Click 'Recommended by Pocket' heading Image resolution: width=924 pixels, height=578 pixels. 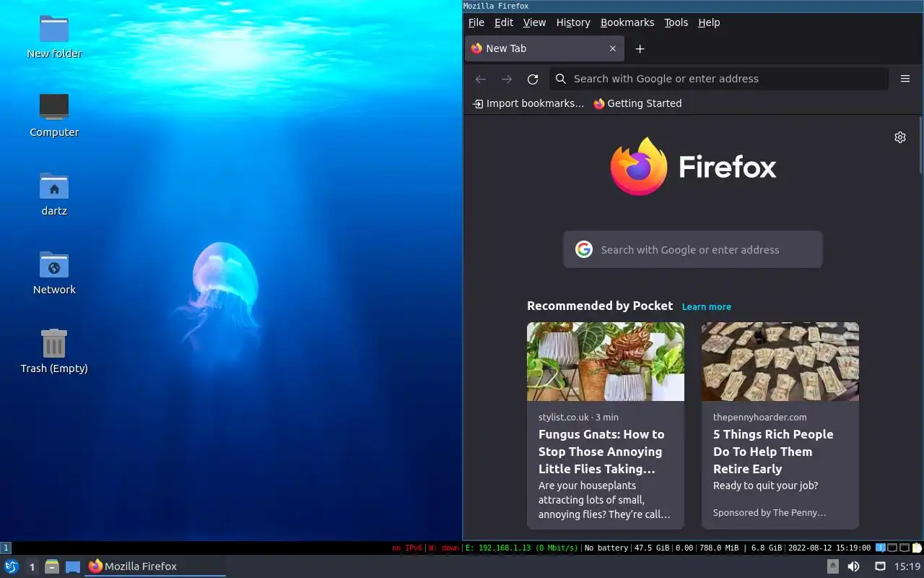click(x=600, y=306)
